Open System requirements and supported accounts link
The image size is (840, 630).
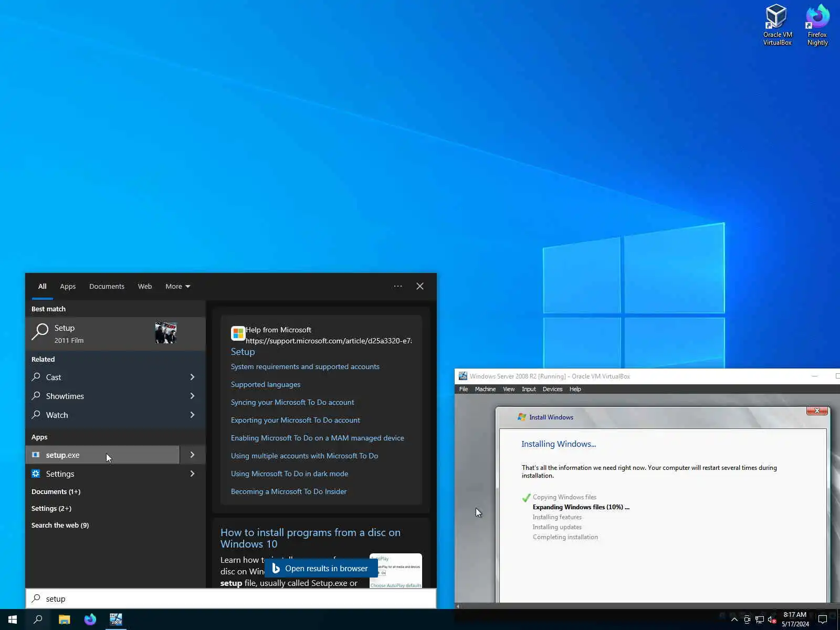(x=305, y=366)
